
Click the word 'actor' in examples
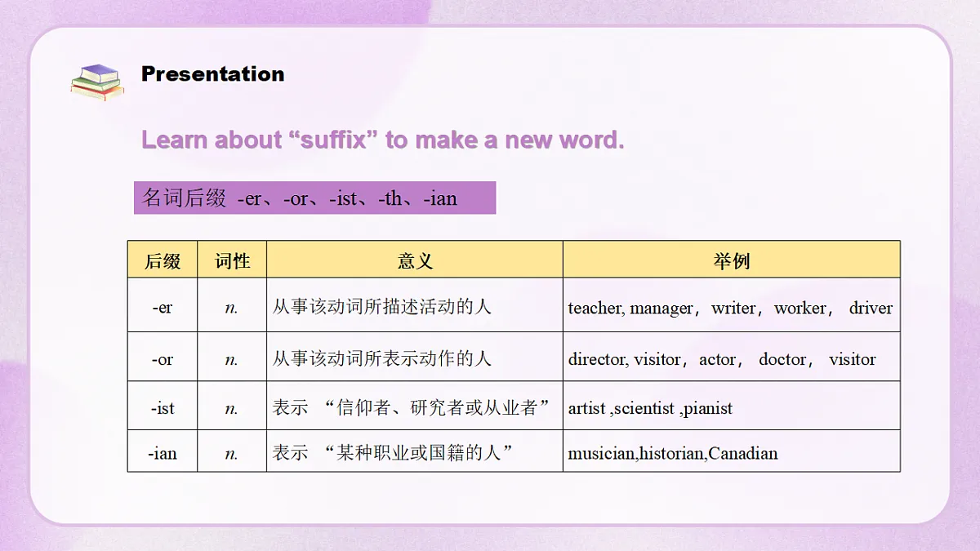click(x=718, y=359)
